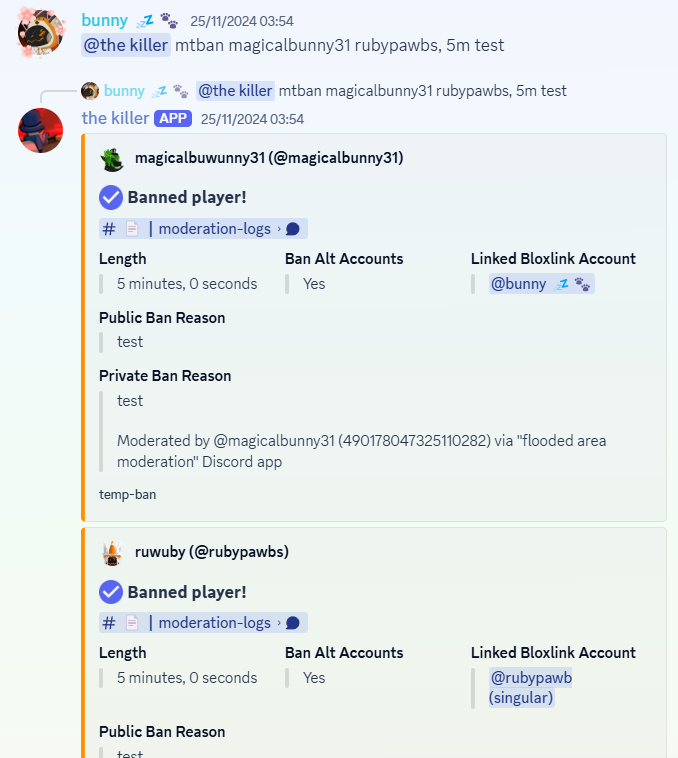Click the bunny username at top

tap(104, 20)
